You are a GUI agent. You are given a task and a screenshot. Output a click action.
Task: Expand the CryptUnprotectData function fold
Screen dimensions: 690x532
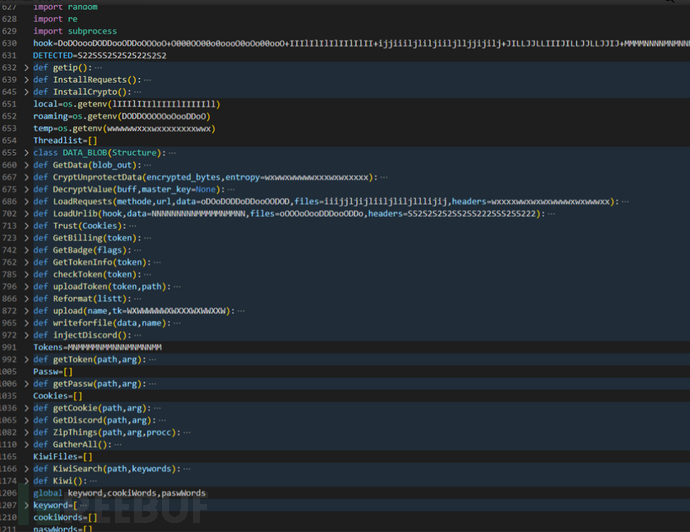pyautogui.click(x=26, y=177)
